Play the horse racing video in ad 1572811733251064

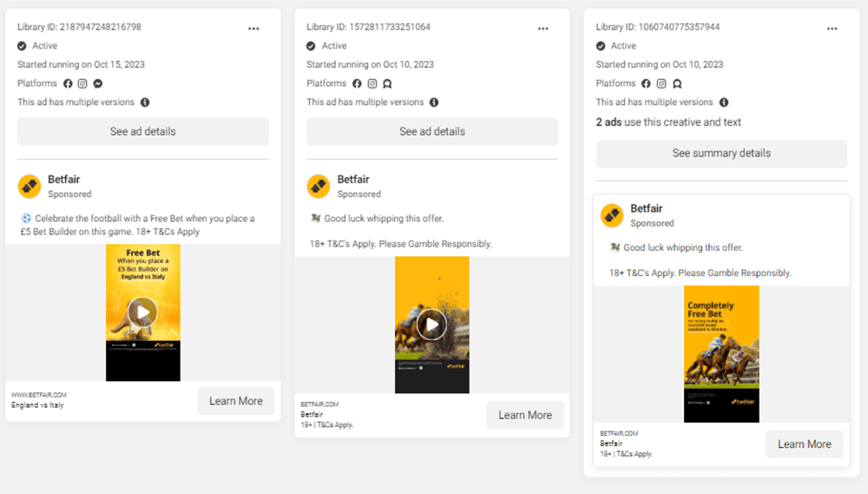[431, 325]
